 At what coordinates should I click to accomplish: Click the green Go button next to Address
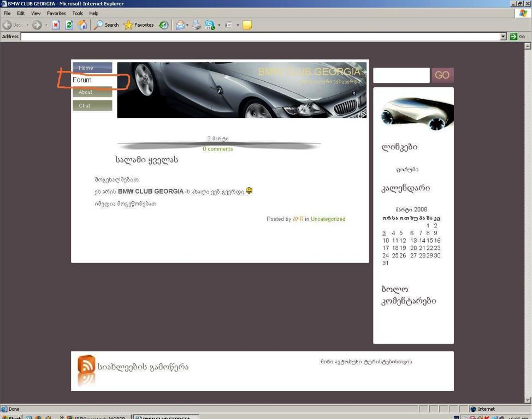tap(518, 37)
